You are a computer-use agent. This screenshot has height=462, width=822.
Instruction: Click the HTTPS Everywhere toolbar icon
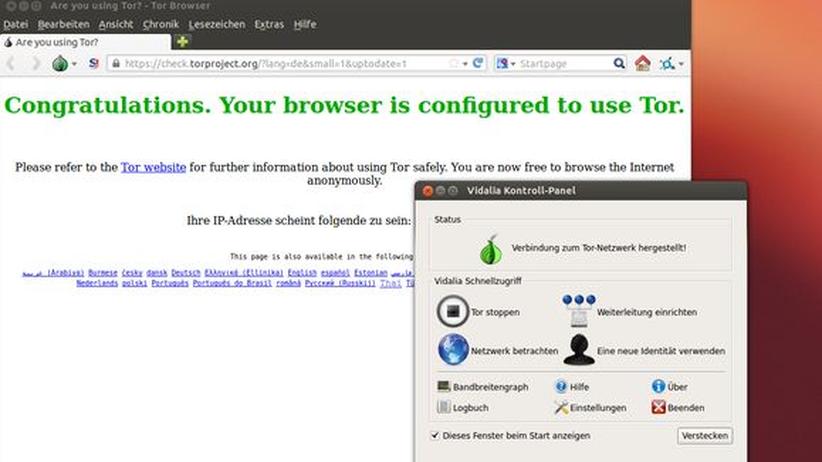(667, 64)
